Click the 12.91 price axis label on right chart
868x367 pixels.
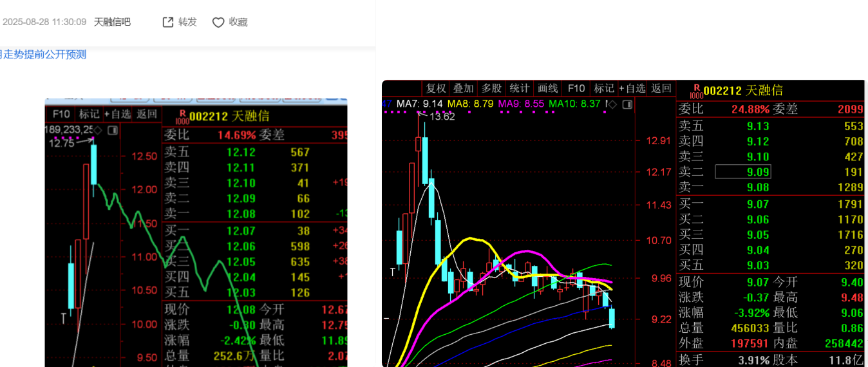658,141
